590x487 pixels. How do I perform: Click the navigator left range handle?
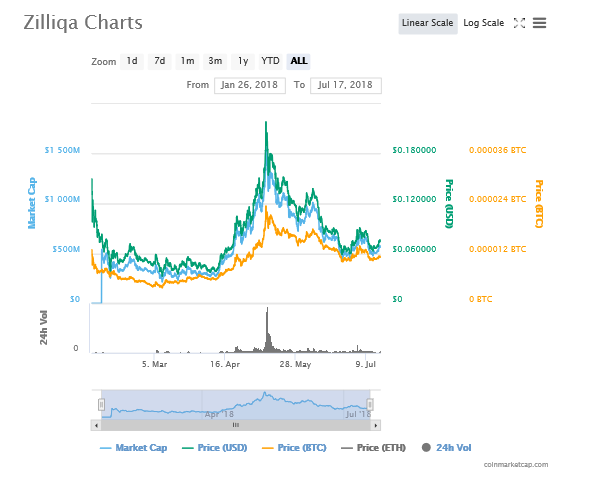point(101,405)
